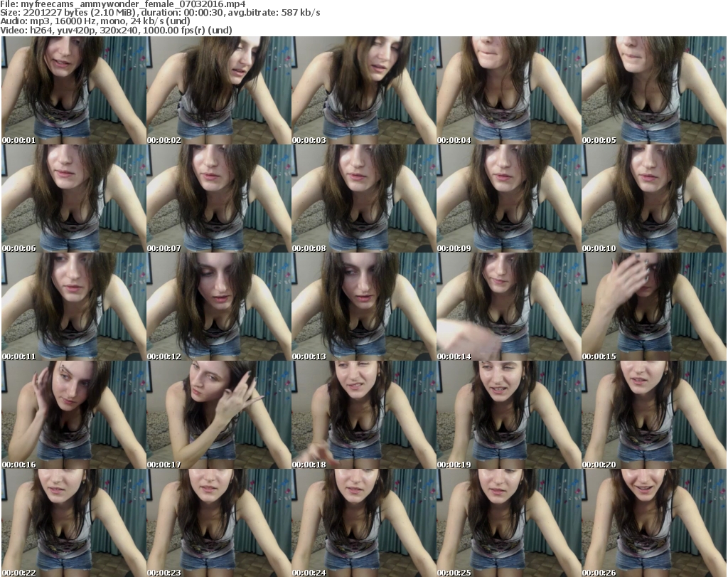The height and width of the screenshot is (577, 728).
Task: Choose the 00:00:13 frame thumbnail
Action: 363,307
